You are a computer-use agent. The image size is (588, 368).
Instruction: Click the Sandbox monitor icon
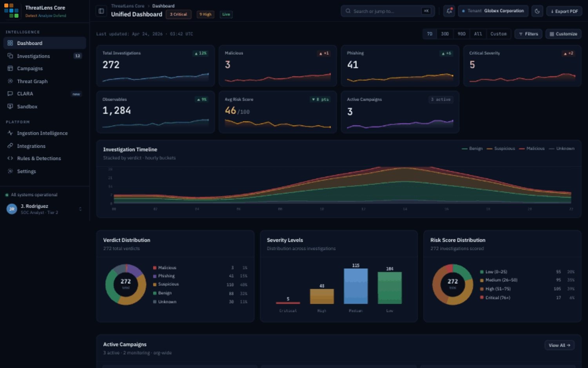tap(10, 107)
